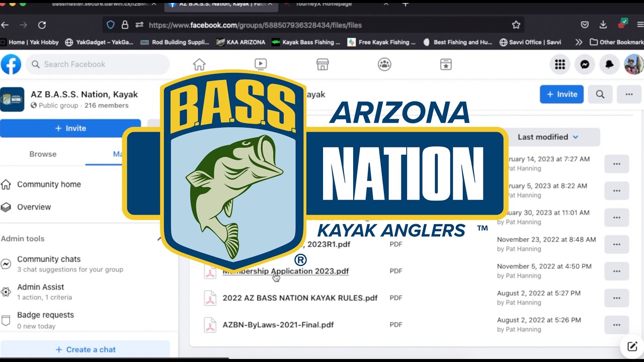Open Kayak Bass Fishing bookmark
The image size is (644, 362).
point(305,42)
